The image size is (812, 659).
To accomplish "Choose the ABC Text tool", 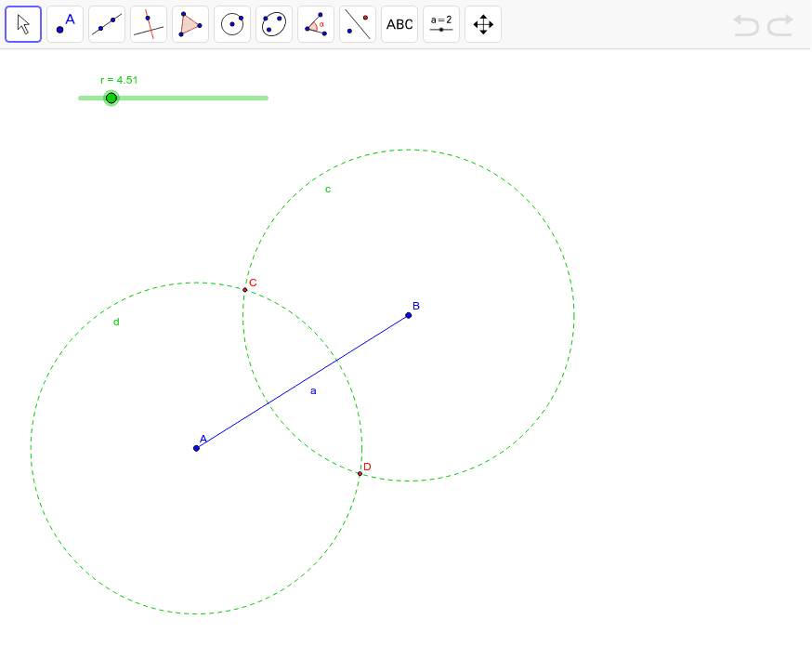I will point(399,24).
